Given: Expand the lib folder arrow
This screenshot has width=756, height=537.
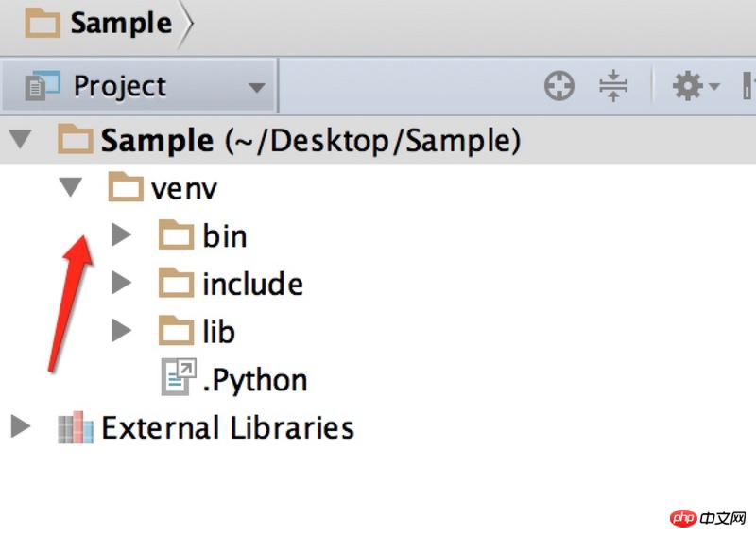Looking at the screenshot, I should click(x=120, y=331).
